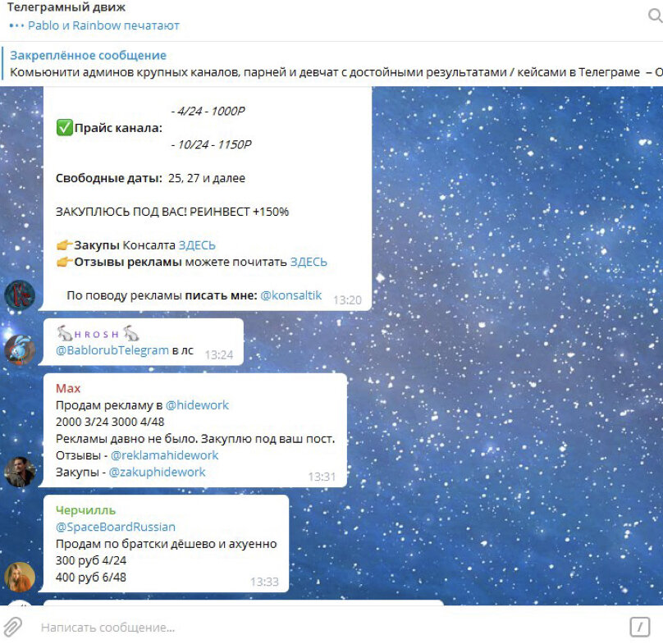Open the search icon in chat header
The height and width of the screenshot is (644, 663).
pyautogui.click(x=655, y=16)
